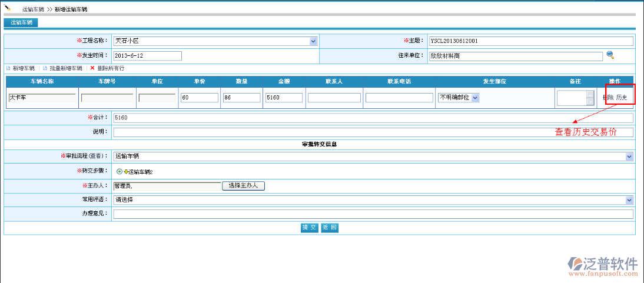The height and width of the screenshot is (283, 644).
Task: Click the 返回 back button
Action: point(330,228)
